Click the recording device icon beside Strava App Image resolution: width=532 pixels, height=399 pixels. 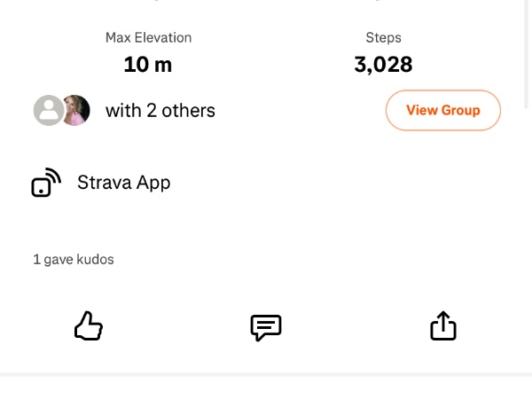pos(46,183)
